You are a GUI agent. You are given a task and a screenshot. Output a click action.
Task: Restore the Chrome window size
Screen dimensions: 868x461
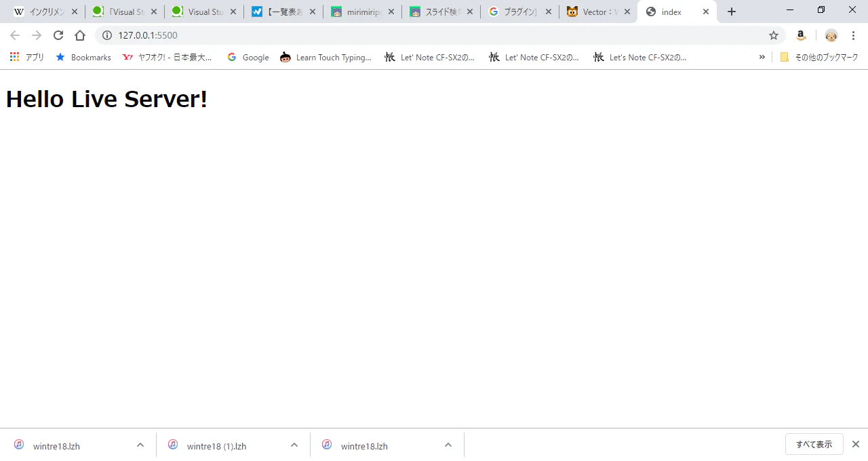tap(821, 9)
